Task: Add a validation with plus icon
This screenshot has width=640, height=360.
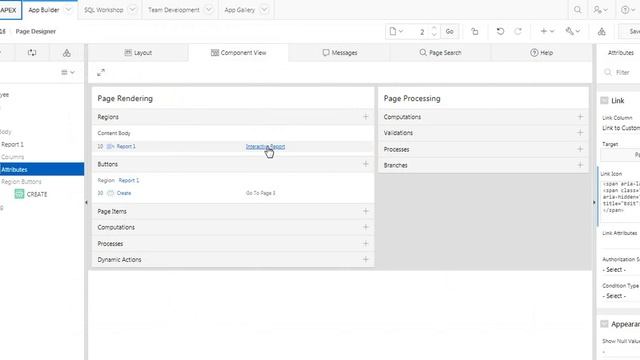Action: (x=580, y=133)
